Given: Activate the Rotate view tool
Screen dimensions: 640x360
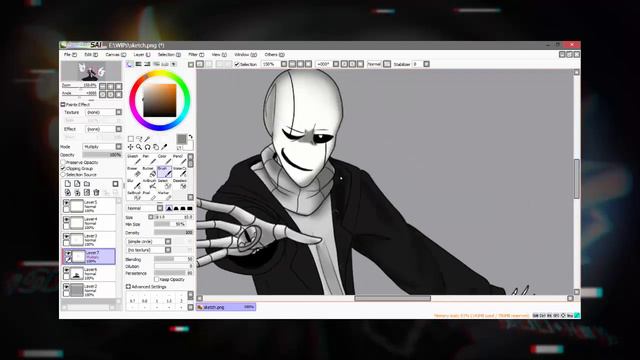Looking at the screenshot, I should [147, 147].
